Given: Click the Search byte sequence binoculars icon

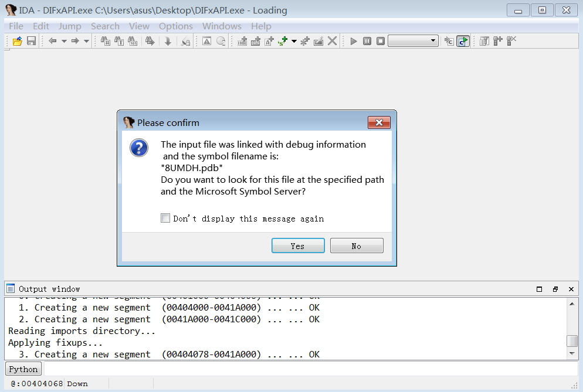Looking at the screenshot, I should (x=133, y=41).
